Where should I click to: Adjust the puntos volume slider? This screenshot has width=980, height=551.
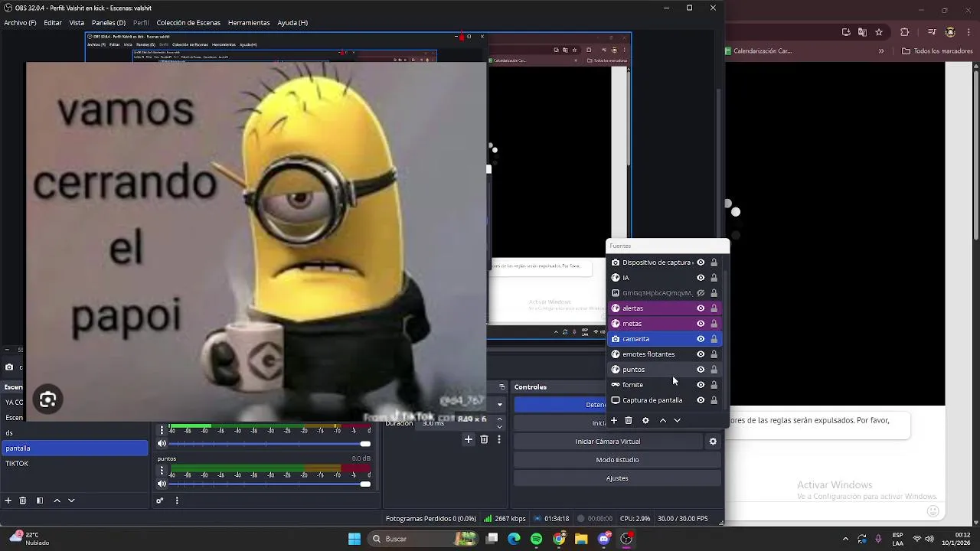pyautogui.click(x=269, y=484)
